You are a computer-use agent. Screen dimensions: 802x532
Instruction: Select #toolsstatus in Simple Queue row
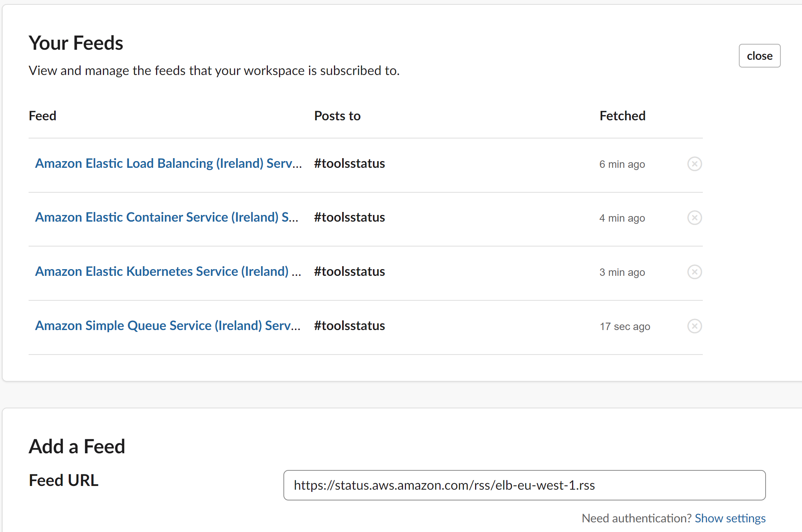pos(349,326)
